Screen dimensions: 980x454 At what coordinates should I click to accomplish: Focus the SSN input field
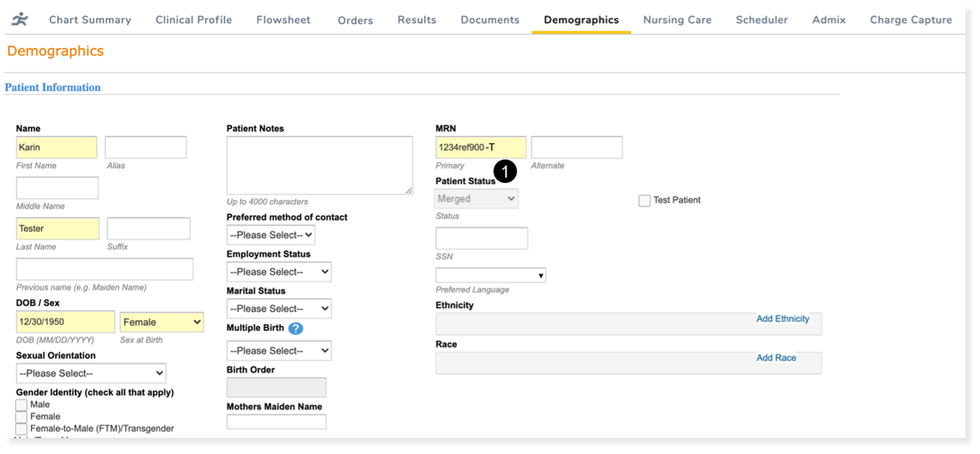click(x=481, y=239)
